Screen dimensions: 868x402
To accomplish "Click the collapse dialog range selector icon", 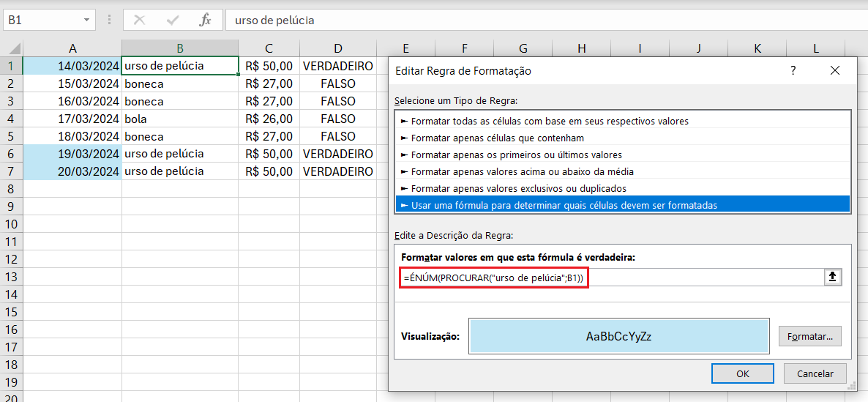I will (832, 277).
